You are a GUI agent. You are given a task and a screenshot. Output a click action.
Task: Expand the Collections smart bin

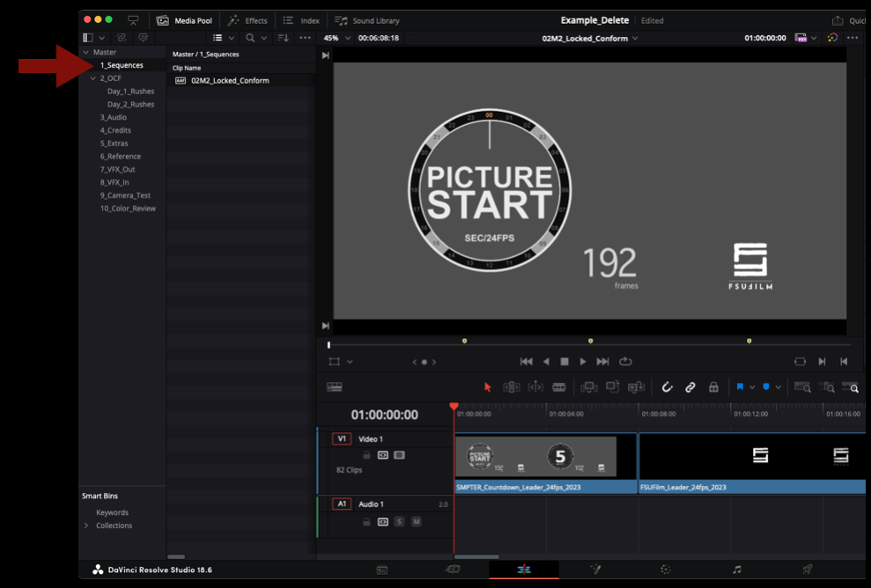[86, 526]
